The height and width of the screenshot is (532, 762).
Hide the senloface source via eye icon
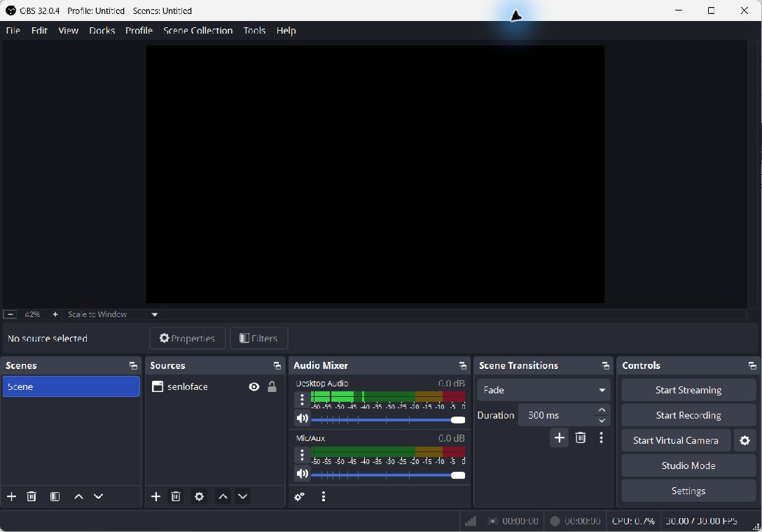point(254,386)
